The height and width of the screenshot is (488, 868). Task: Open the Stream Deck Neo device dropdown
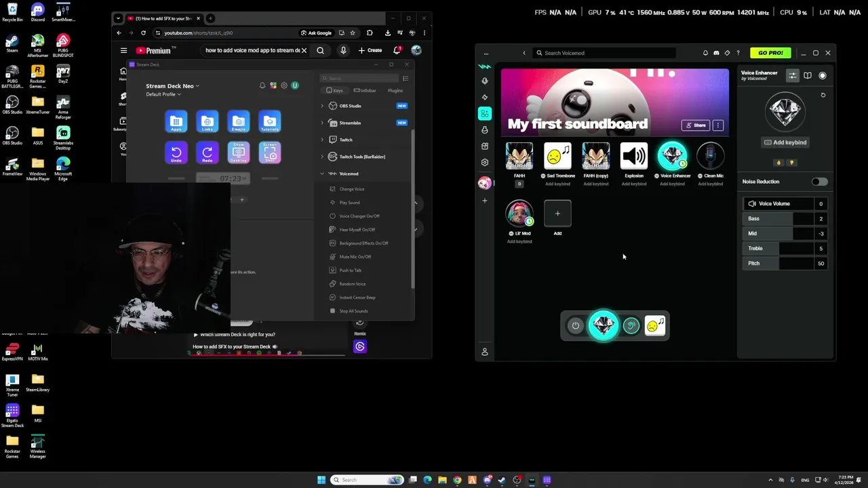172,86
